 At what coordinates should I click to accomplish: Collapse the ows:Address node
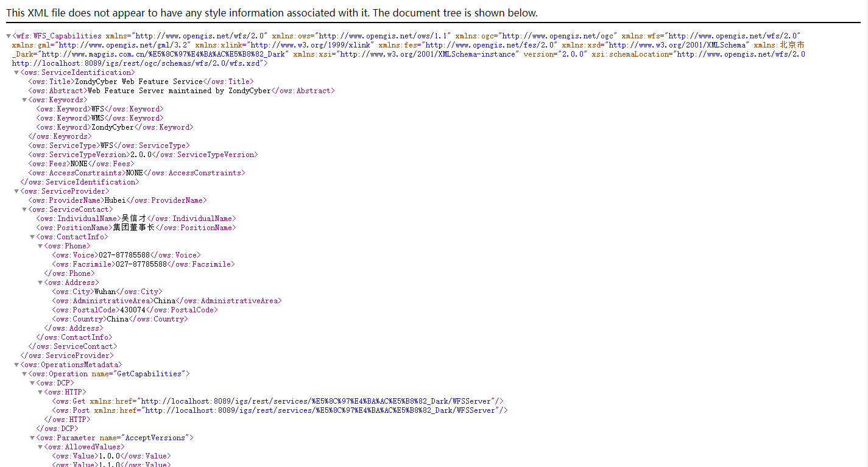40,283
